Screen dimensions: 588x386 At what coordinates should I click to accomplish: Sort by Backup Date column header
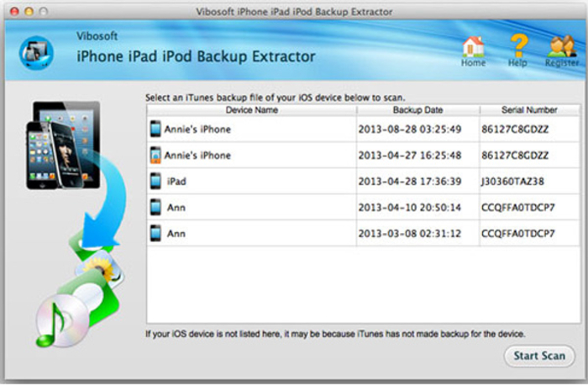pyautogui.click(x=417, y=110)
